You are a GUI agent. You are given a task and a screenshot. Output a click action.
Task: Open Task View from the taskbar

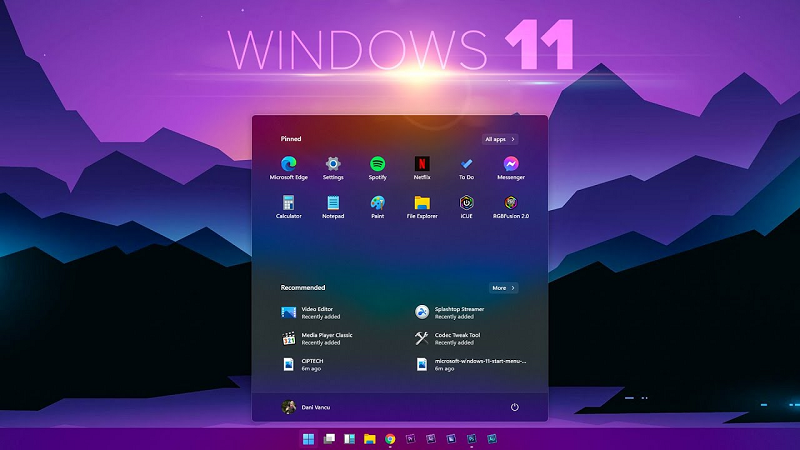click(x=329, y=439)
